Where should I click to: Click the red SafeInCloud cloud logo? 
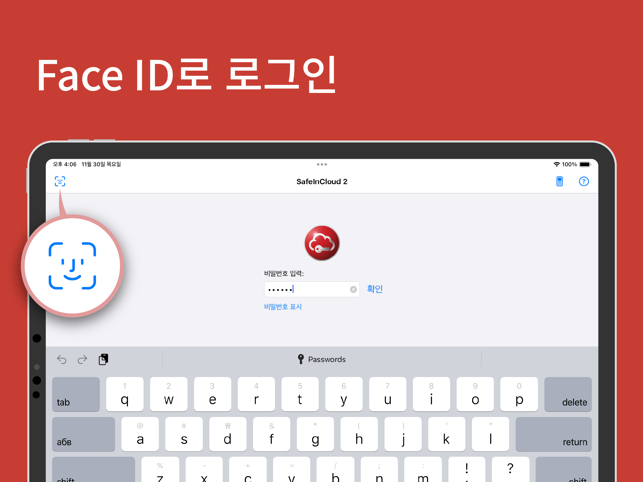(322, 243)
